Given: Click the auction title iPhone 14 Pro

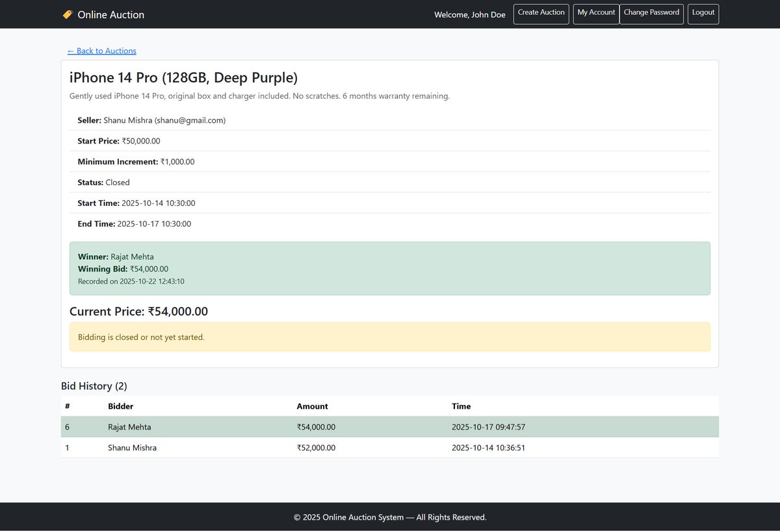Looking at the screenshot, I should [x=183, y=77].
